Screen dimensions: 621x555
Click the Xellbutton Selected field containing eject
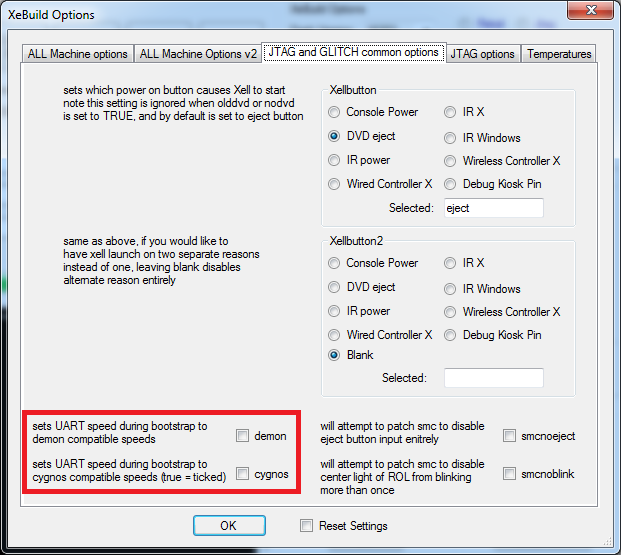coord(493,208)
